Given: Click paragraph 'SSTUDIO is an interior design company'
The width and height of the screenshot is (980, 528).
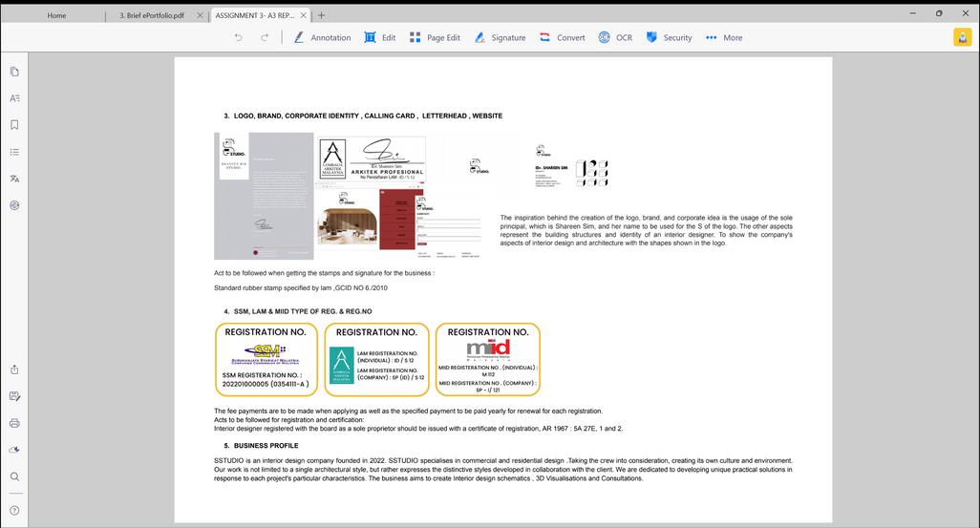Looking at the screenshot, I should 503,469.
